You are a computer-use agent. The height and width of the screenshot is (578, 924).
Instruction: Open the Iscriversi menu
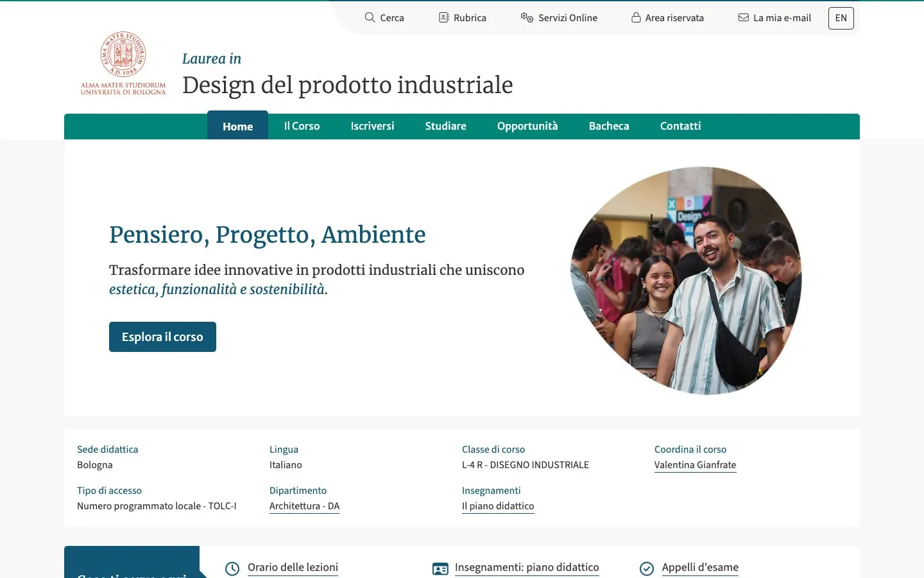tap(372, 126)
